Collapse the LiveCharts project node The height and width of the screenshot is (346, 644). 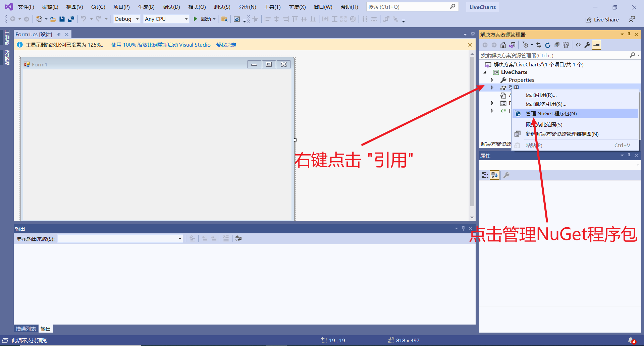tap(485, 72)
